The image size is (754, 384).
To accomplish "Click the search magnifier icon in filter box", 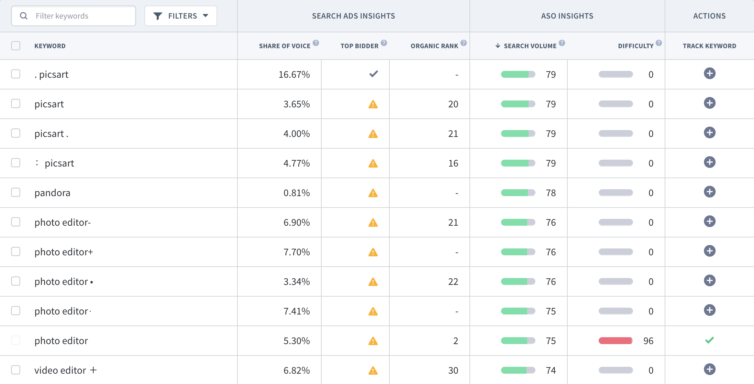I will coord(24,16).
